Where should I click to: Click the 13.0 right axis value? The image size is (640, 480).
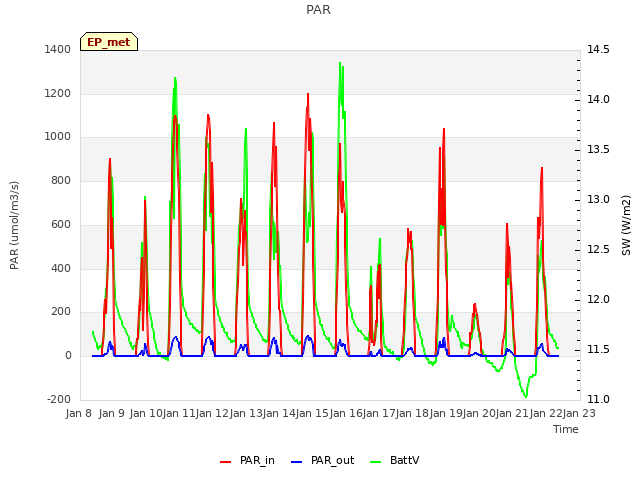point(598,200)
